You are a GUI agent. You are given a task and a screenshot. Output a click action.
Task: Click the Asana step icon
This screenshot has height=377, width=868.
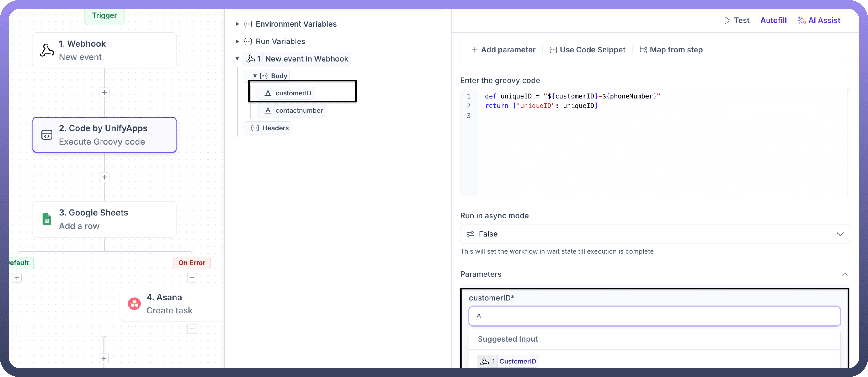[134, 304]
